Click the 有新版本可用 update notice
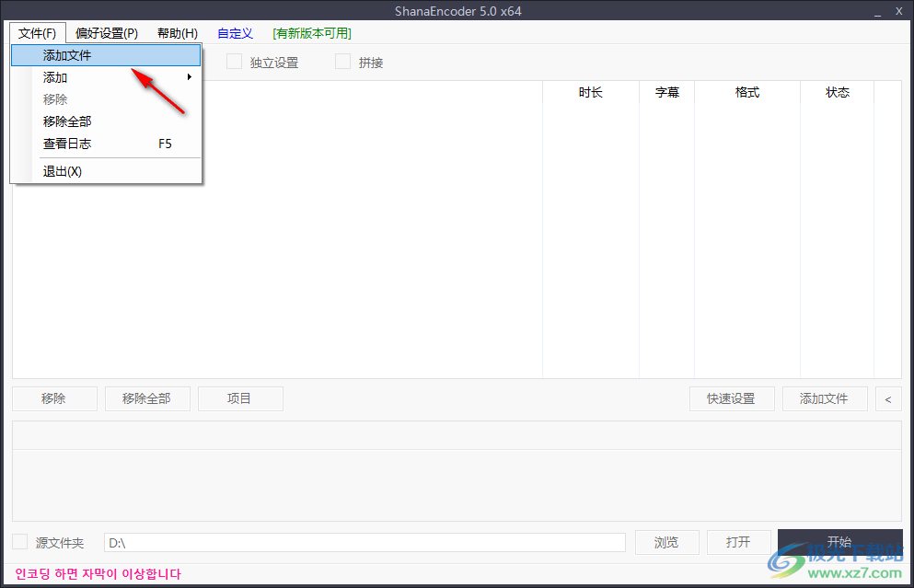Image resolution: width=914 pixels, height=588 pixels. [312, 33]
